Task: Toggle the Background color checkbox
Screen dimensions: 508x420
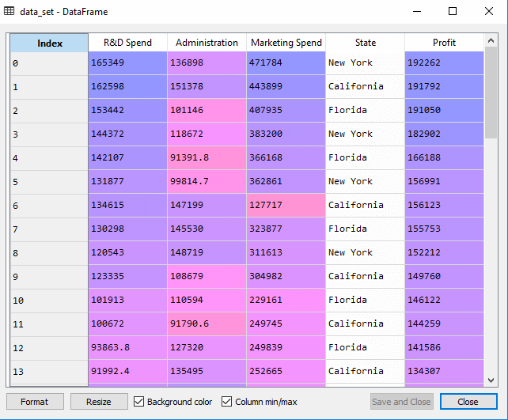Action: pos(140,402)
